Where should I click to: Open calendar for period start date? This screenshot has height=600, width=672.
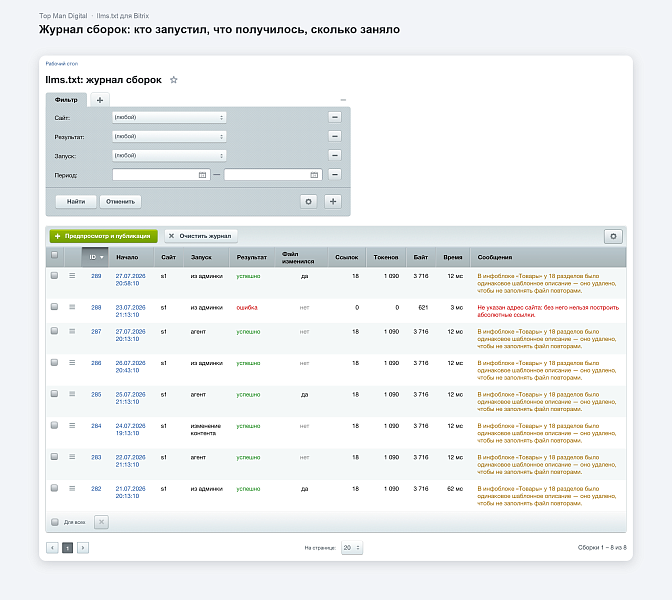click(202, 175)
